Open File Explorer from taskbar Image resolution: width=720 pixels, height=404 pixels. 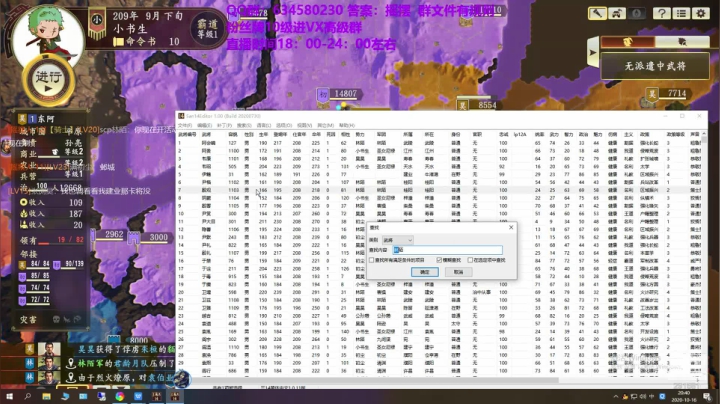[46, 396]
